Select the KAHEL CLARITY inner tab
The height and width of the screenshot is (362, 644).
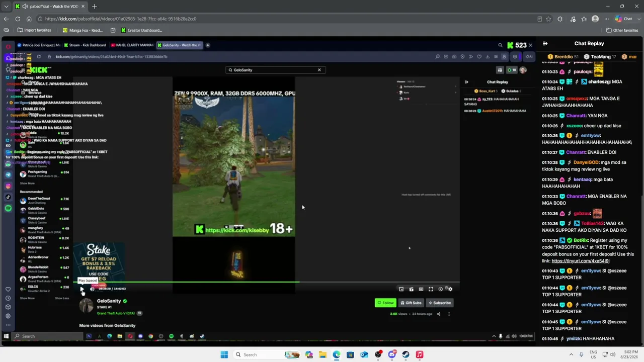click(x=132, y=45)
